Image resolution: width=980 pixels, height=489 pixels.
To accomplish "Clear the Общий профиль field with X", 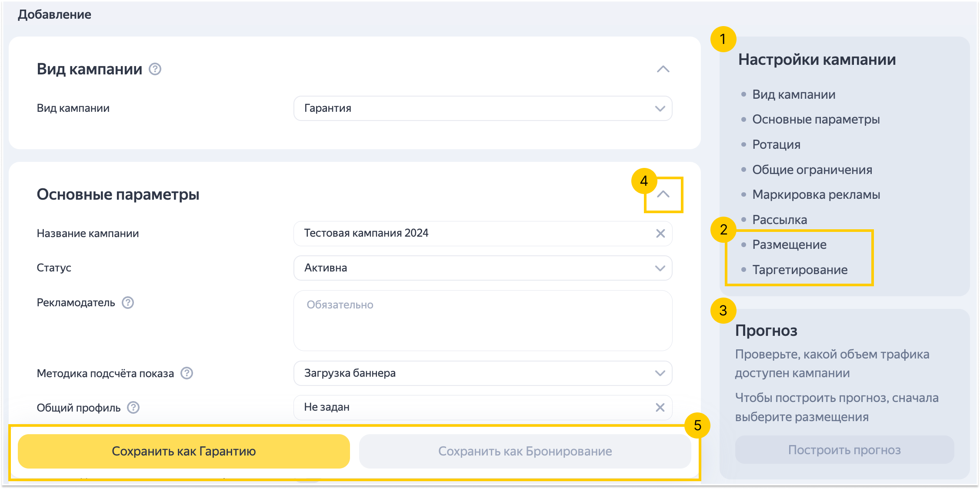I will (660, 407).
